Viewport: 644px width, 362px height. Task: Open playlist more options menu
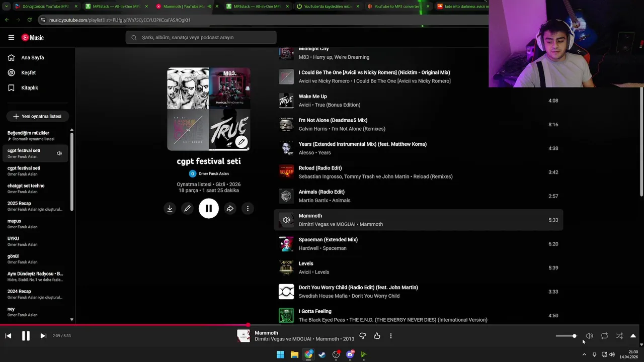248,209
